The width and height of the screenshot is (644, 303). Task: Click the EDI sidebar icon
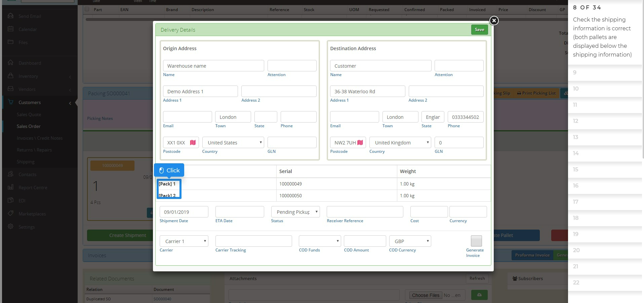coord(11,200)
